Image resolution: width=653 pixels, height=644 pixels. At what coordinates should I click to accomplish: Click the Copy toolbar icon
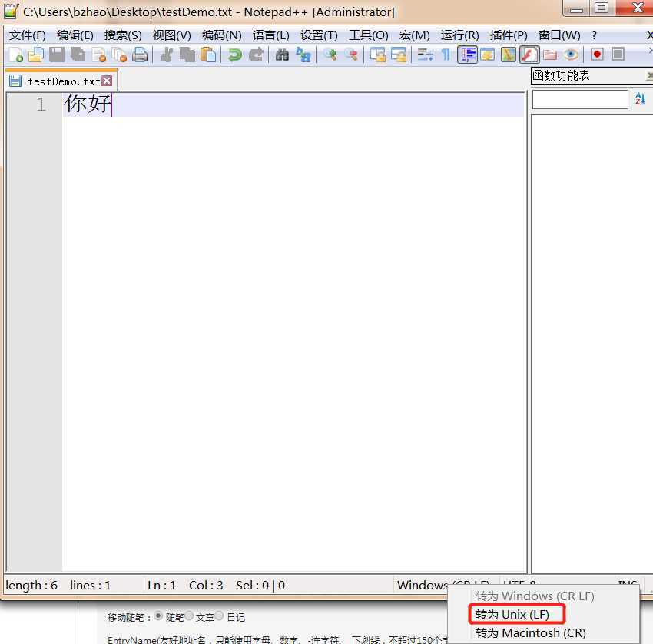(x=187, y=55)
